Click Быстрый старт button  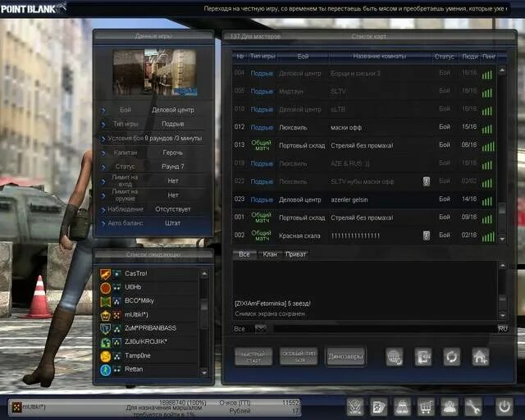pyautogui.click(x=253, y=357)
